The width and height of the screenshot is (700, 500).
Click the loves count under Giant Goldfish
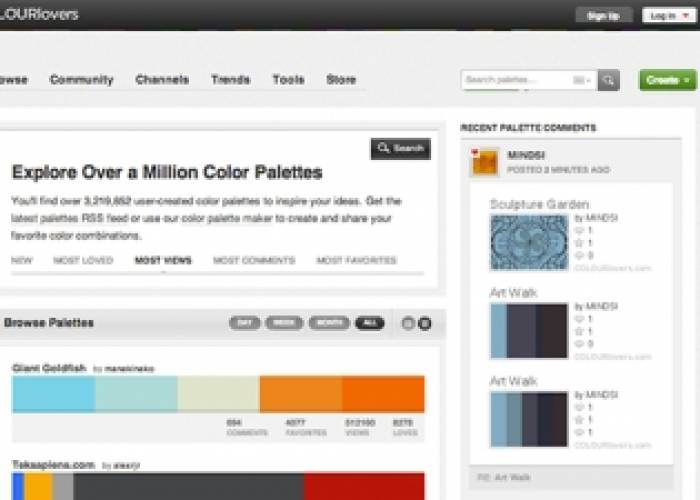[405, 427]
